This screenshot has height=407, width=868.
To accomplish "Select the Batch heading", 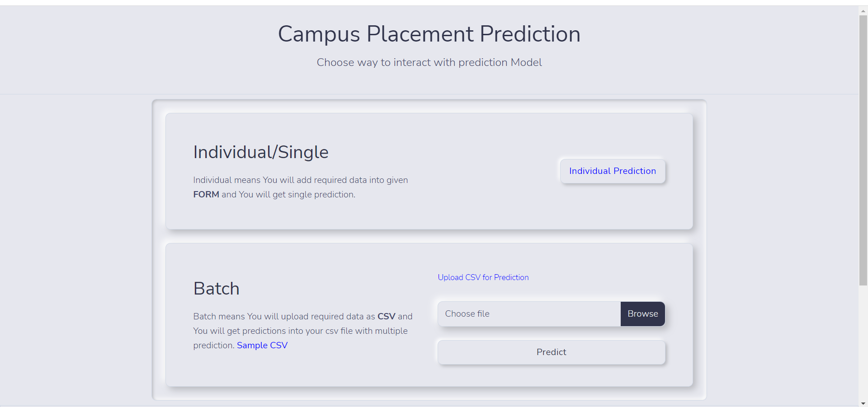I will [x=216, y=289].
